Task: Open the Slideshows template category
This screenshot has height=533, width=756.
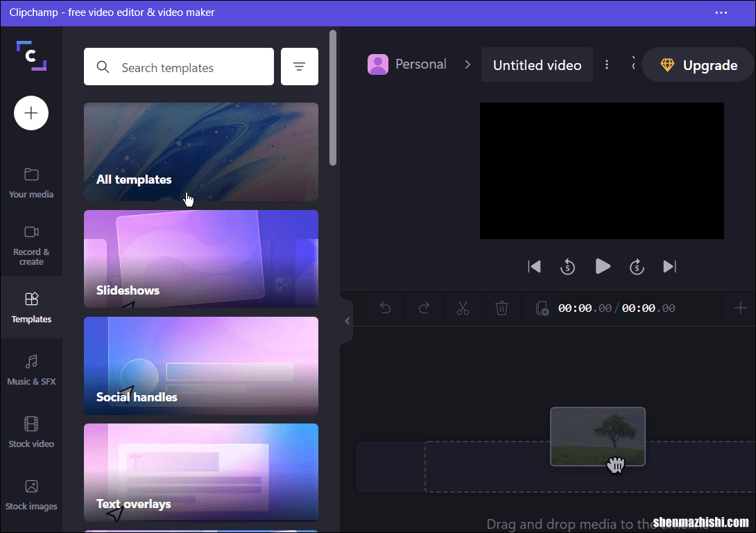Action: (201, 259)
